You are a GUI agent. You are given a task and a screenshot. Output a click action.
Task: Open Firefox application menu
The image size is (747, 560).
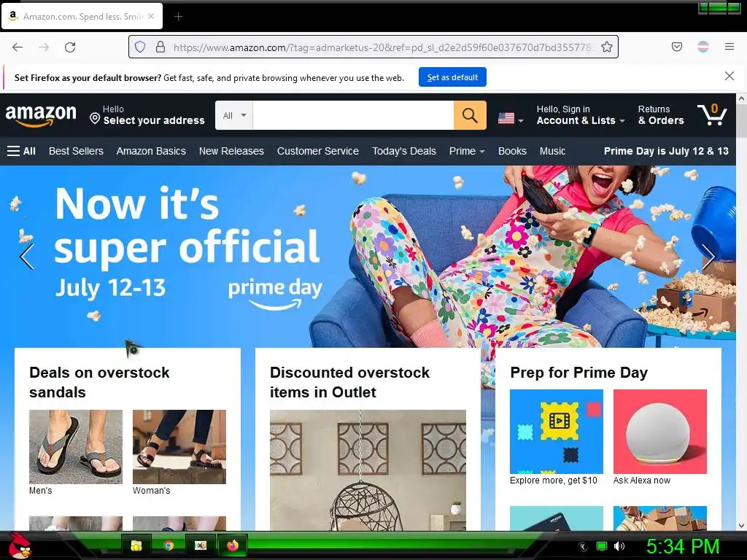pos(729,47)
